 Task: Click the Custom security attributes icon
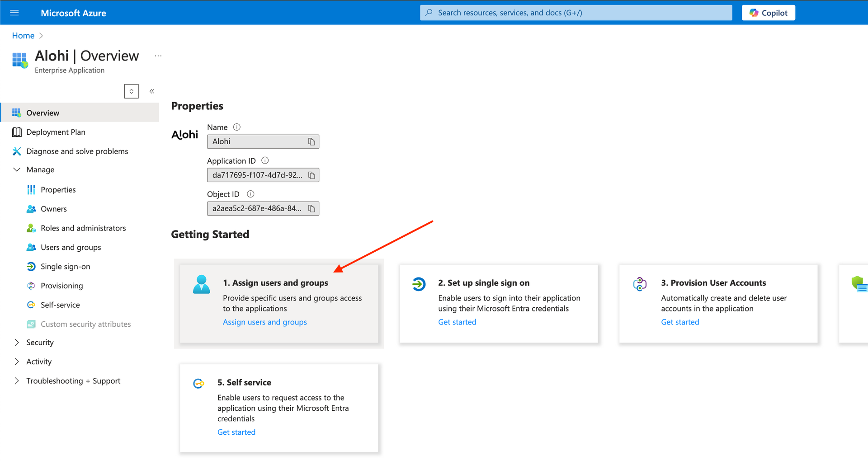point(31,324)
